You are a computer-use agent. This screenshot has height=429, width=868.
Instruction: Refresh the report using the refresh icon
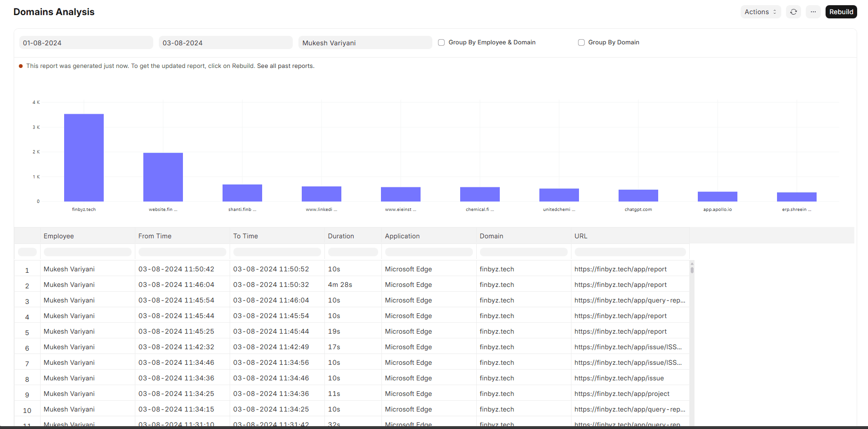[x=794, y=11]
